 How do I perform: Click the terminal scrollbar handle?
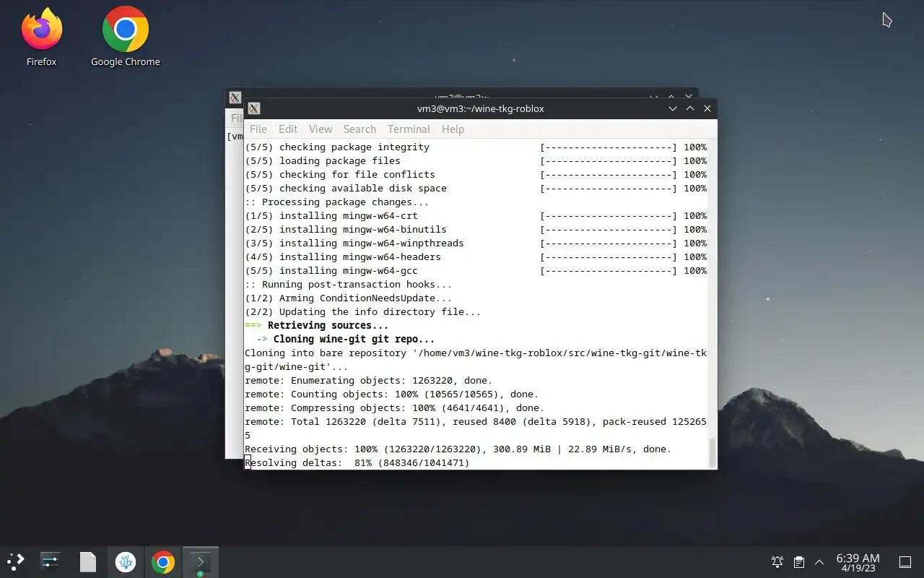coord(713,452)
